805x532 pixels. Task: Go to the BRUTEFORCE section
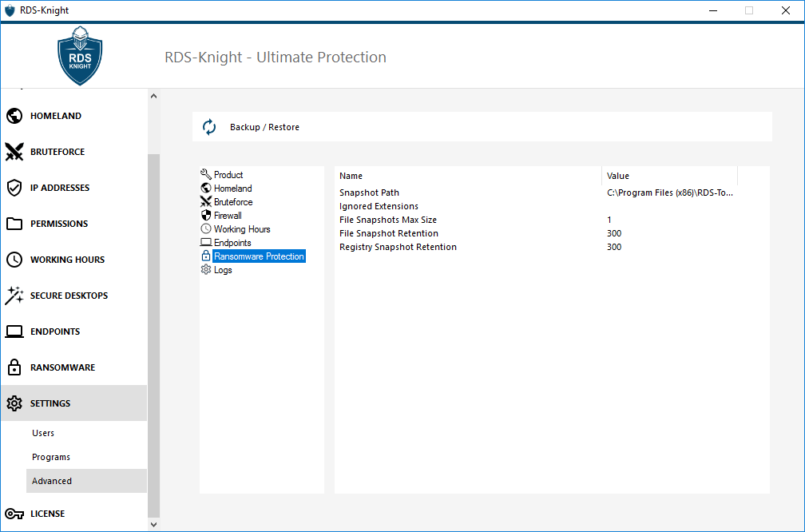tap(74, 152)
